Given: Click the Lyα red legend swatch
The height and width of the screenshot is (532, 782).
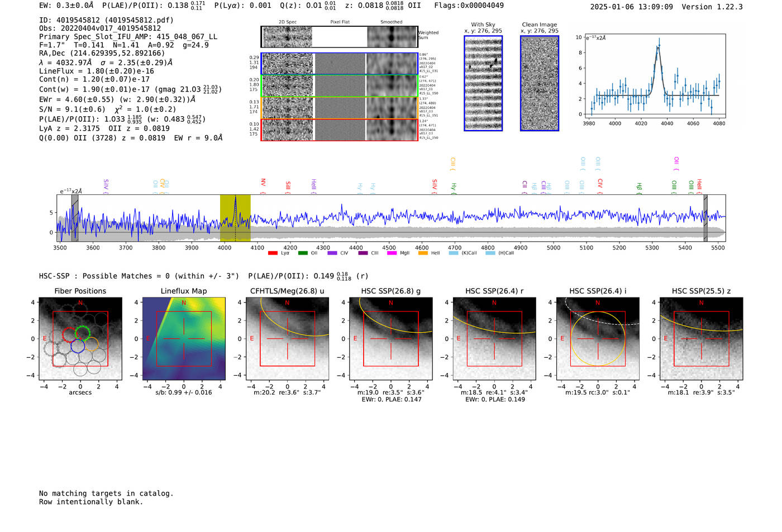Looking at the screenshot, I should [273, 253].
